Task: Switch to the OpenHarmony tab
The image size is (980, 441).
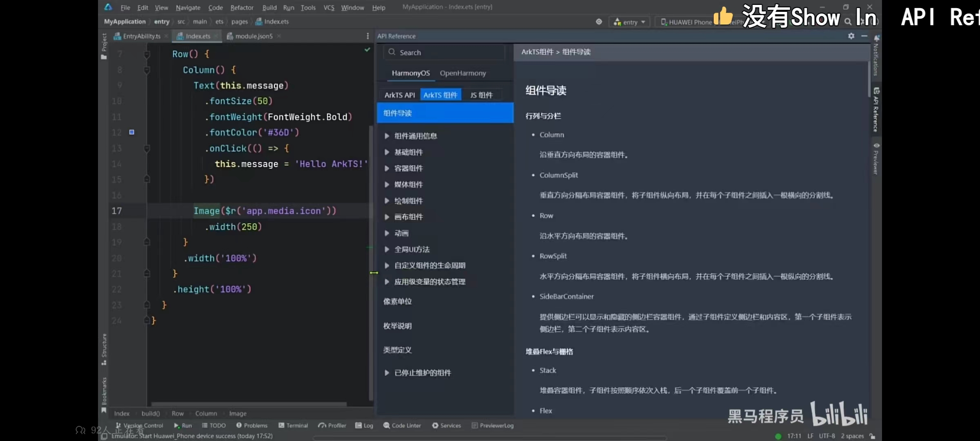Action: point(463,73)
